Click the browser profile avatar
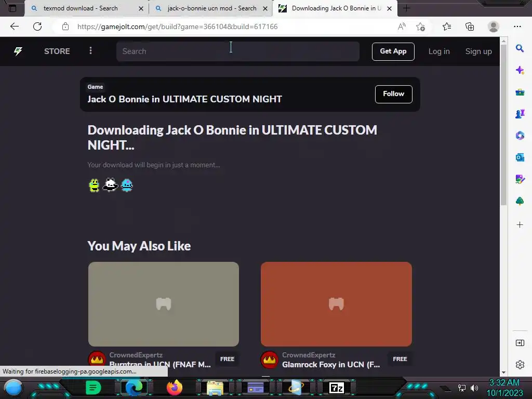Image resolution: width=532 pixels, height=399 pixels. pyautogui.click(x=494, y=26)
